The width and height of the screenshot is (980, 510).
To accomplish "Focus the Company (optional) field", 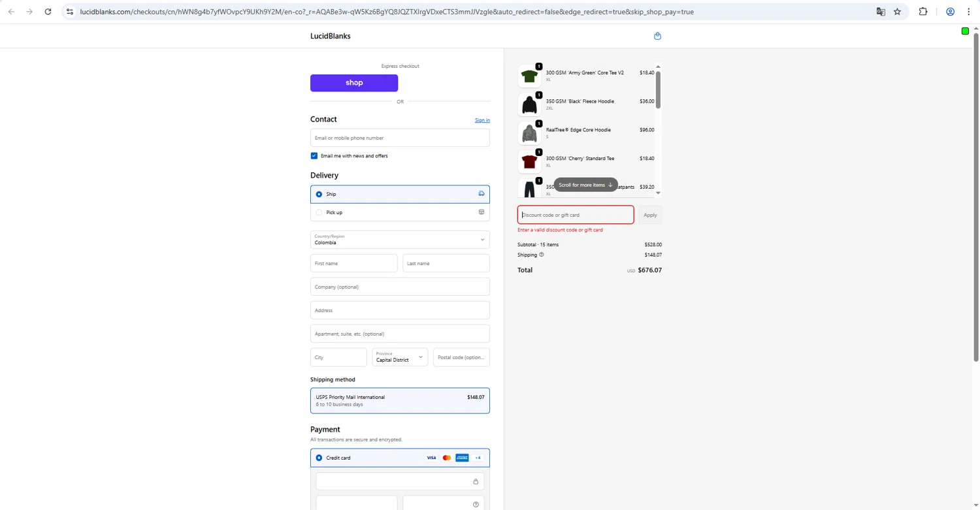I will pyautogui.click(x=400, y=287).
